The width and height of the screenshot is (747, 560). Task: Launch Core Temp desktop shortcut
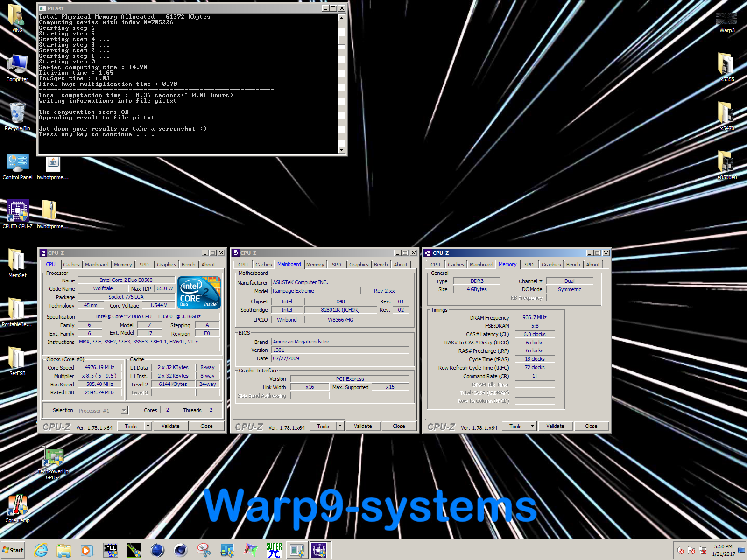click(17, 508)
